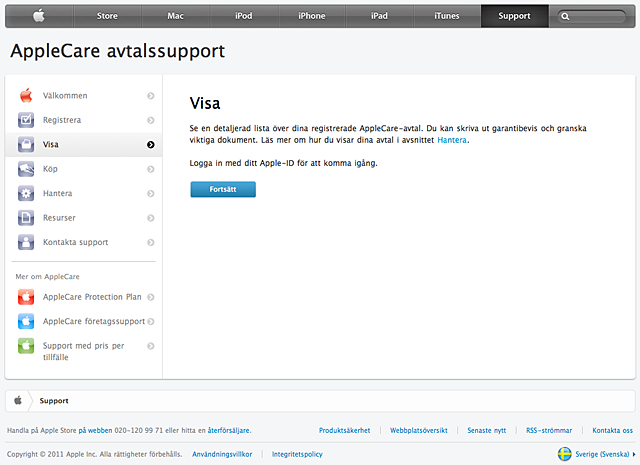Click the arrow next to Registrera
Screen dimensions: 640x465
pos(151,120)
